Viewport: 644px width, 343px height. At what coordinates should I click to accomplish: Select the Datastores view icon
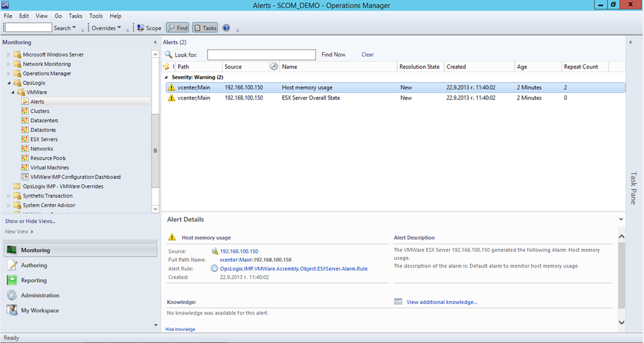tap(26, 130)
